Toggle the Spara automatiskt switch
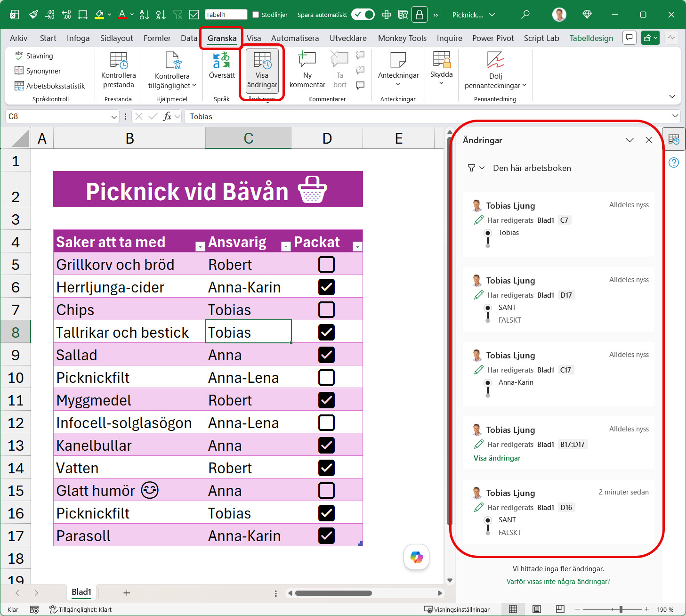Screen dimensions: 686x616 (x=363, y=15)
